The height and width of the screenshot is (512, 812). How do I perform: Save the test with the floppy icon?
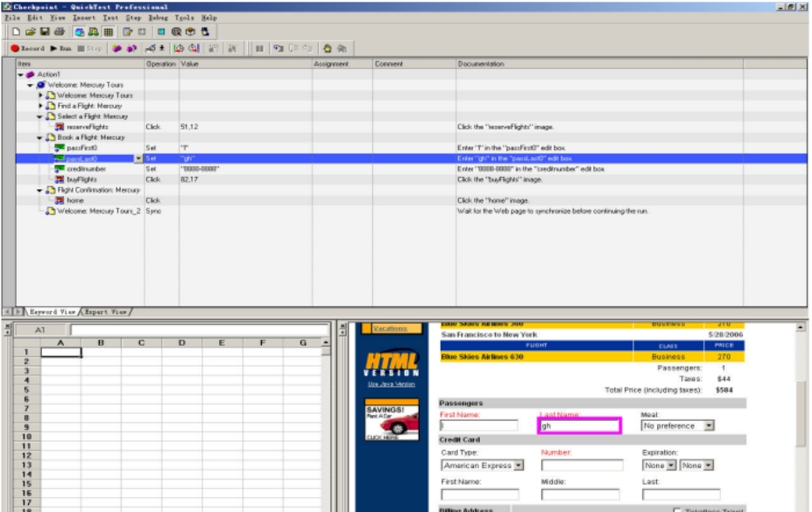pos(45,32)
